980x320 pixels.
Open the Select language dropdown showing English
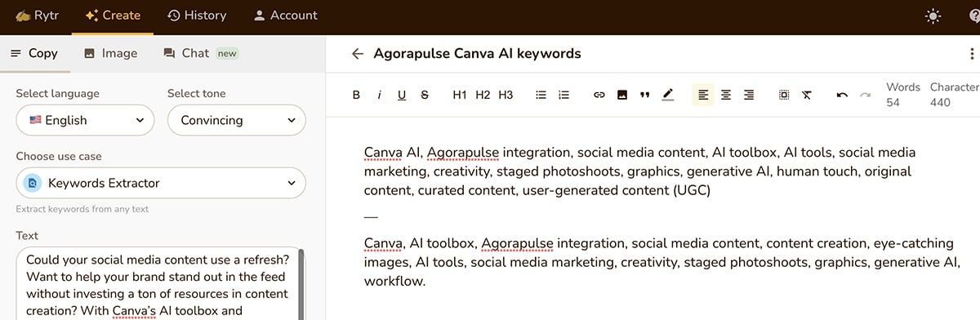(85, 120)
